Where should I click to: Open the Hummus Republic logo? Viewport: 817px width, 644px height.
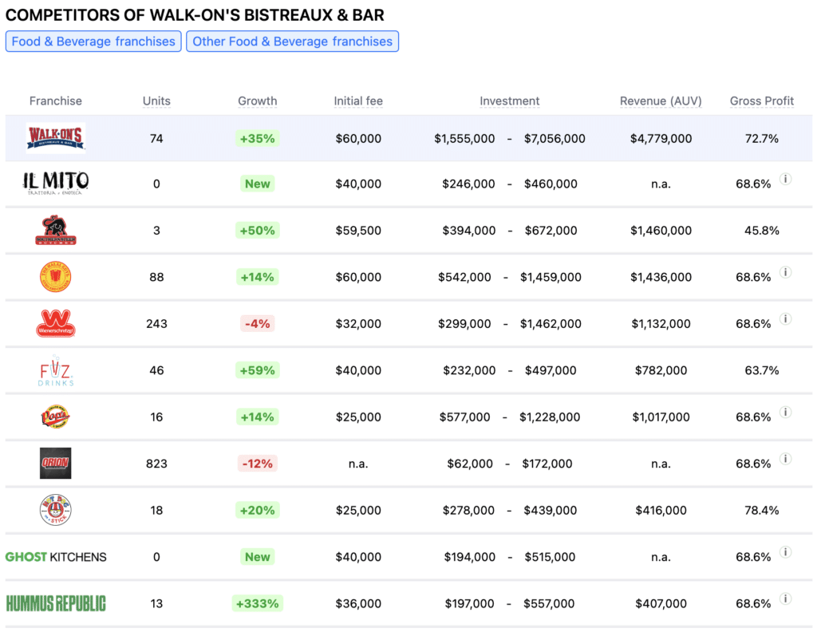pyautogui.click(x=56, y=603)
